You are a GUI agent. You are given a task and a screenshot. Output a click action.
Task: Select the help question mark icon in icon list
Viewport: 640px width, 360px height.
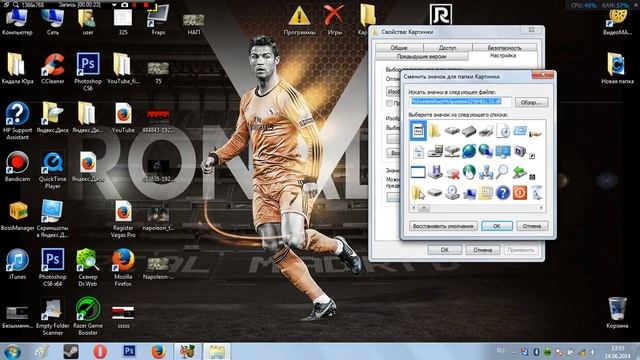pyautogui.click(x=503, y=193)
